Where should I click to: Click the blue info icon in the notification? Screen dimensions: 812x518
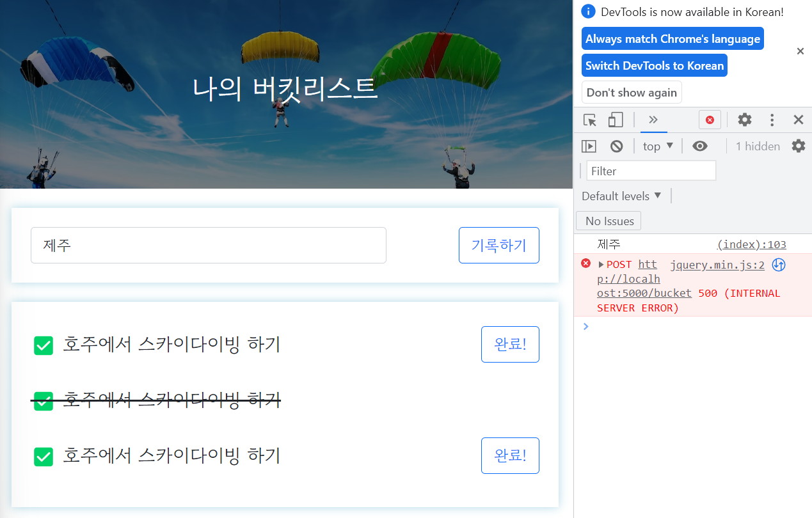tap(589, 12)
